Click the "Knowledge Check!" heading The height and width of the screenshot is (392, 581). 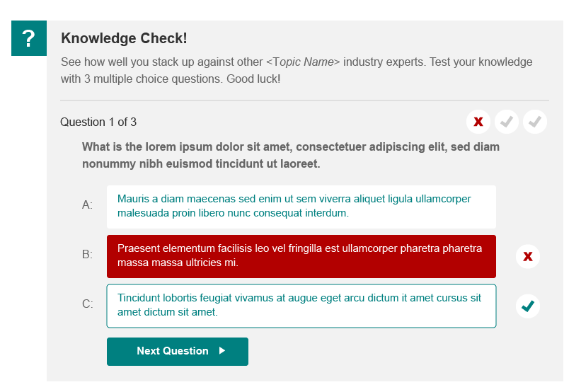[x=124, y=39]
